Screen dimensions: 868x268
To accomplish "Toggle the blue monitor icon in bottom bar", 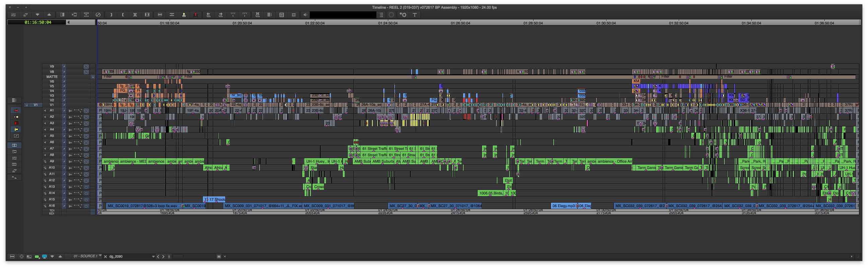I will point(45,257).
